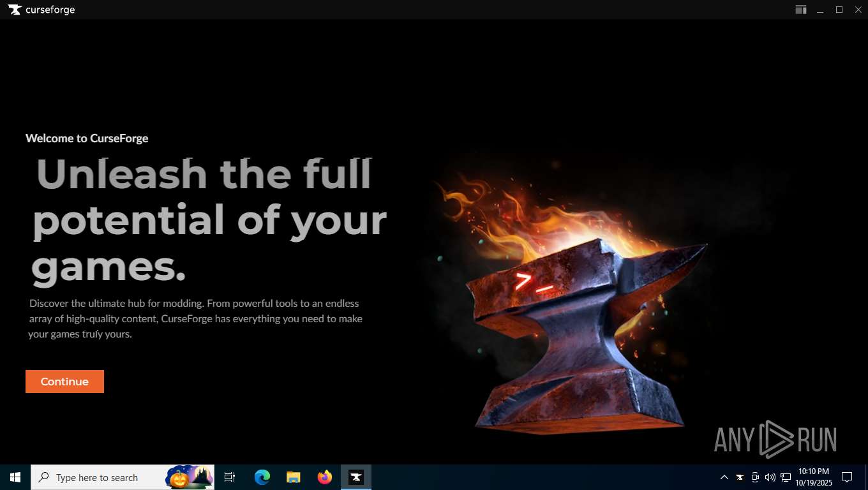The height and width of the screenshot is (490, 868).
Task: Select CurseForge app in taskbar
Action: pos(356,477)
